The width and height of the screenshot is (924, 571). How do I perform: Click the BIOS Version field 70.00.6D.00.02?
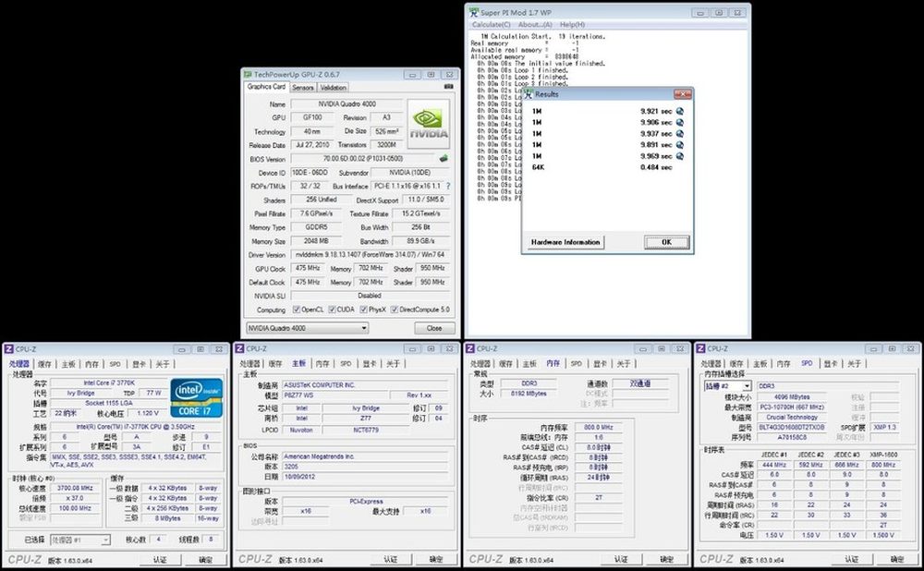tap(363, 159)
